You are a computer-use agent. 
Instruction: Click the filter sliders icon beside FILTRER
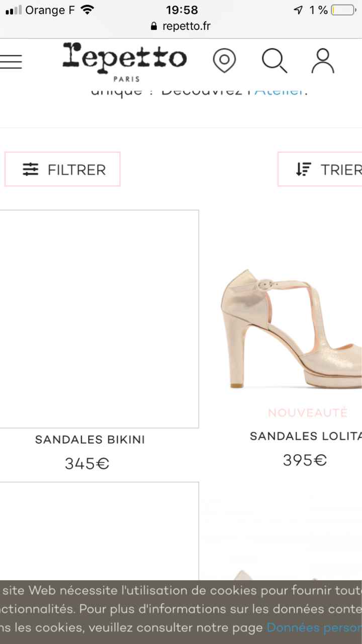pyautogui.click(x=31, y=170)
